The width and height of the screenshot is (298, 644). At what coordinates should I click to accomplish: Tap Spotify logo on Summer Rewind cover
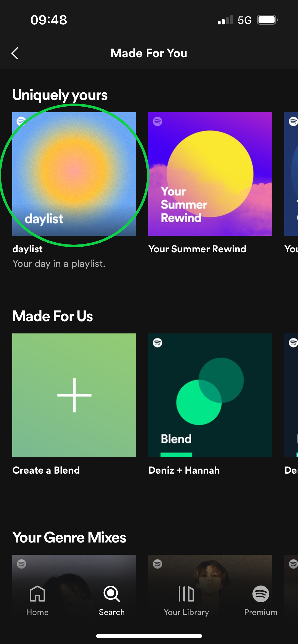click(157, 121)
